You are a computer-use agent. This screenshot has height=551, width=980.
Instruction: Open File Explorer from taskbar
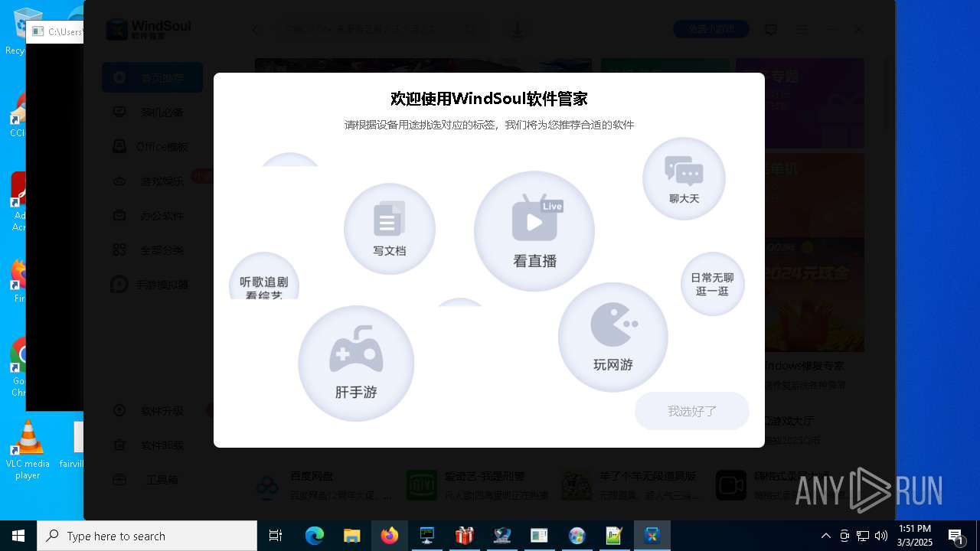[x=352, y=536]
